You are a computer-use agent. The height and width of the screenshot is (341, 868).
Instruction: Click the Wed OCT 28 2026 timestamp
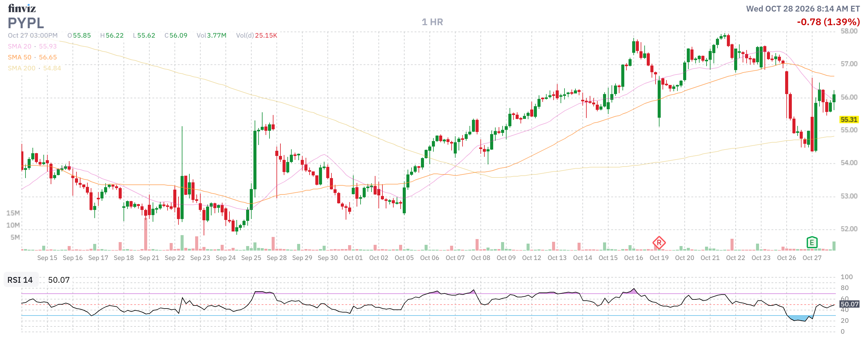(803, 9)
